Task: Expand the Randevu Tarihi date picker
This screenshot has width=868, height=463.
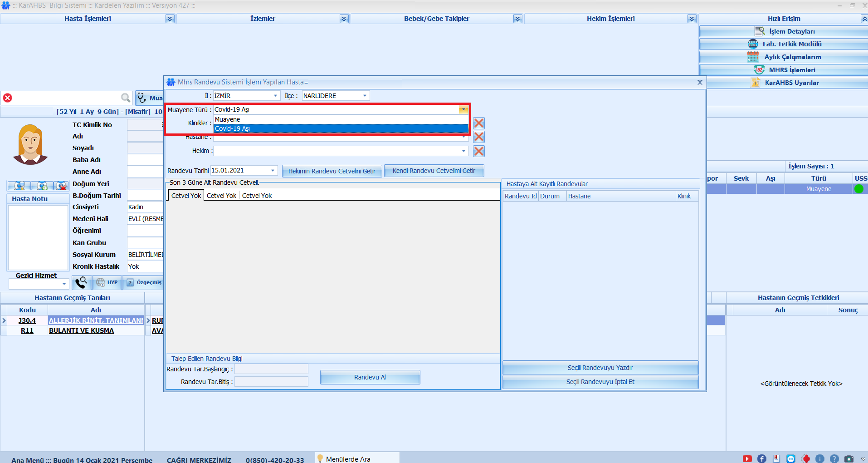Action: click(273, 171)
